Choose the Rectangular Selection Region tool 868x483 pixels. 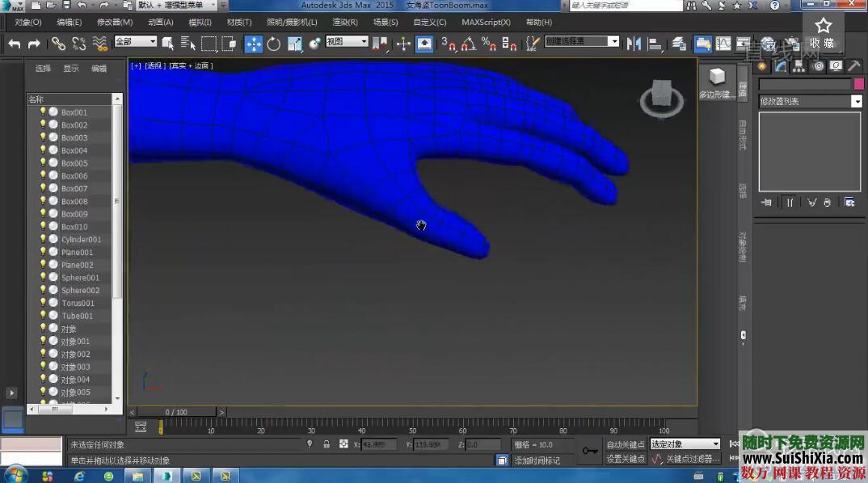click(209, 44)
